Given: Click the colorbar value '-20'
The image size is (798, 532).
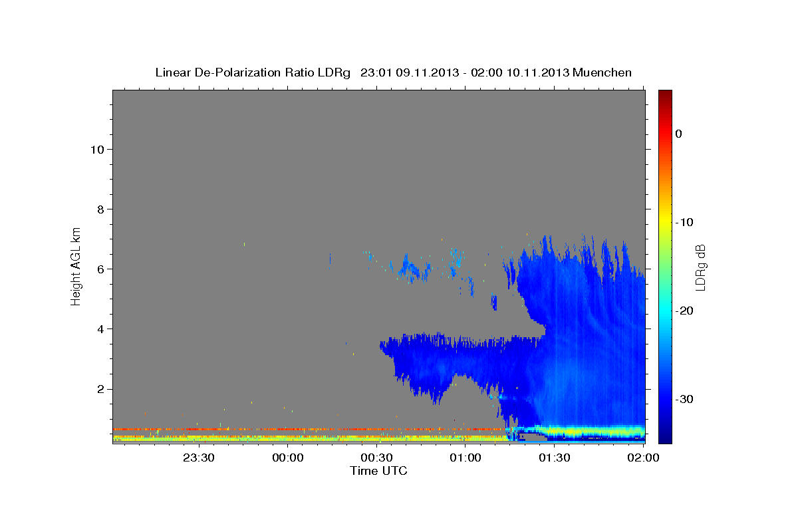Looking at the screenshot, I should point(685,311).
